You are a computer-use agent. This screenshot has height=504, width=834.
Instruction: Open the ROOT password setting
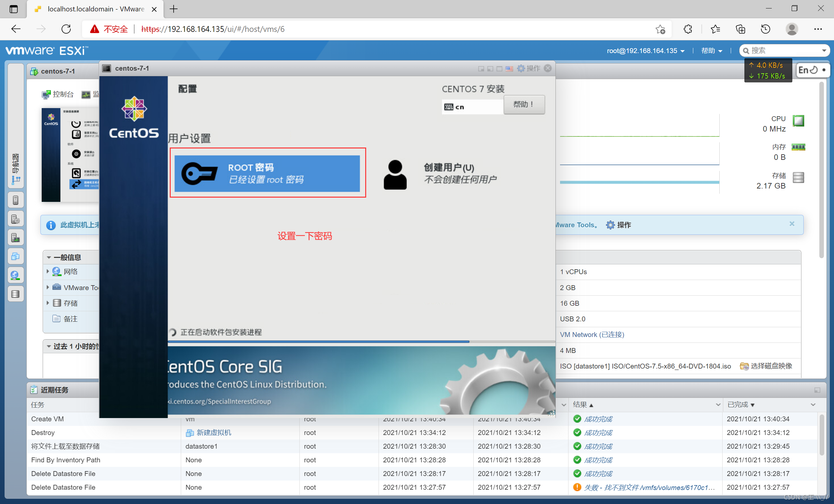[267, 174]
